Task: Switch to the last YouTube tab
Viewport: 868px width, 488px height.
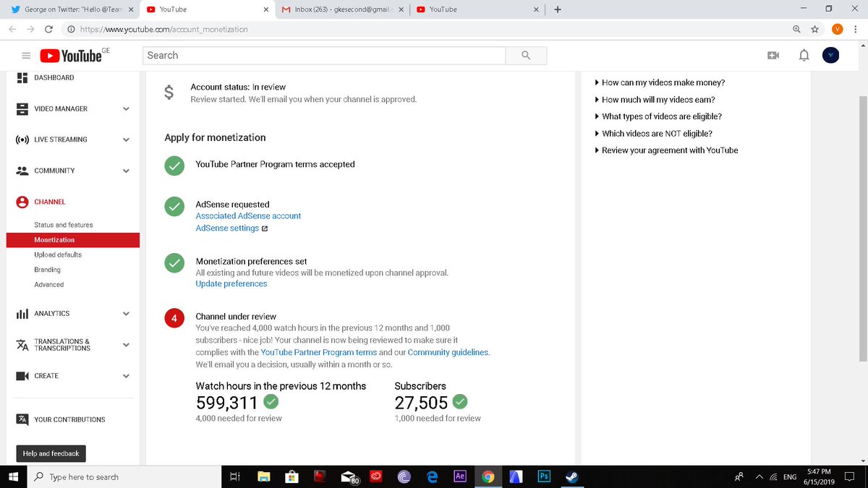Action: (477, 9)
